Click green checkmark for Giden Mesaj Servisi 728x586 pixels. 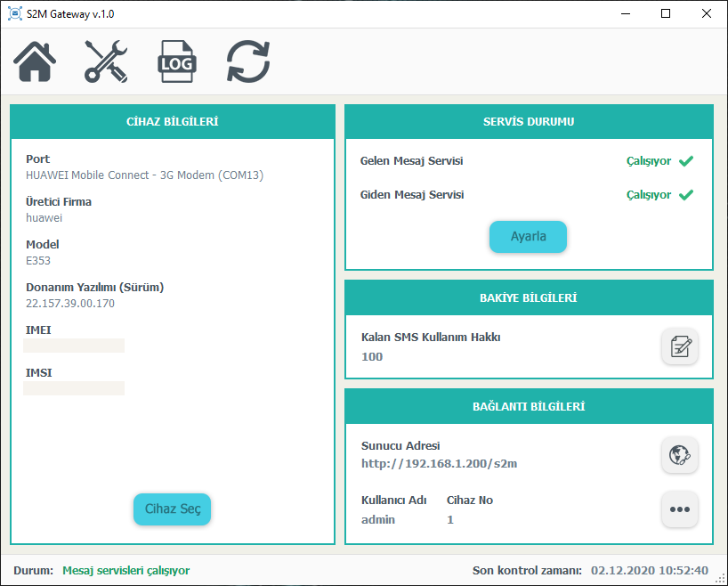pos(685,195)
